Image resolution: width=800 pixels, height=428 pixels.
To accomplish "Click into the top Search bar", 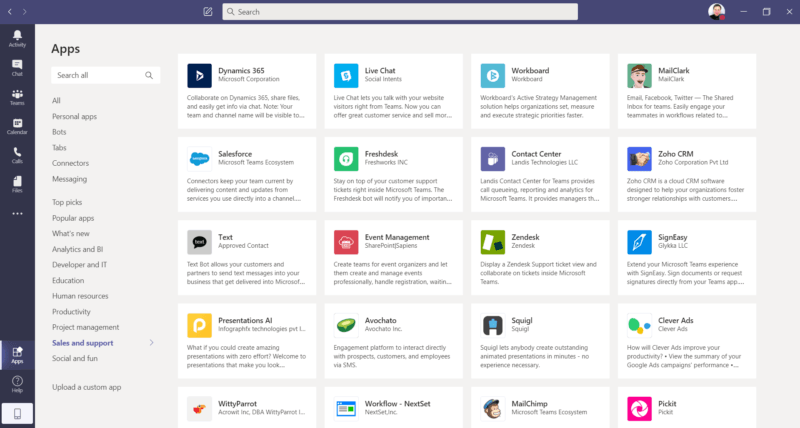I will tap(400, 12).
